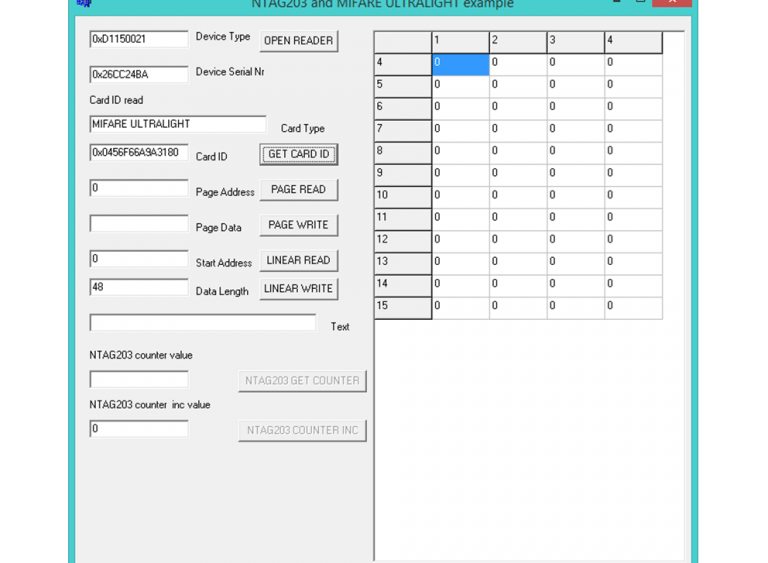Click the cell in row 14, column 4
The width and height of the screenshot is (768, 563).
click(633, 286)
